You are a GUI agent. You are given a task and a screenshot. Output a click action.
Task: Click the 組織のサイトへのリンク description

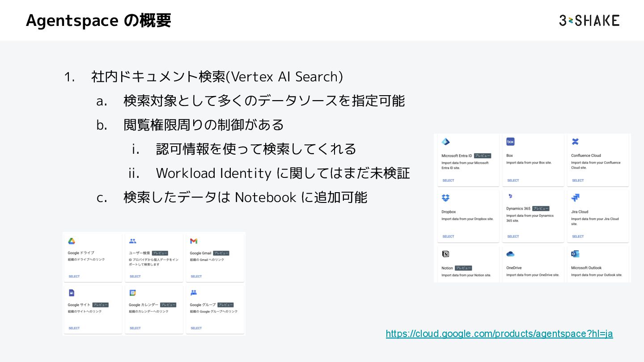pos(85,311)
